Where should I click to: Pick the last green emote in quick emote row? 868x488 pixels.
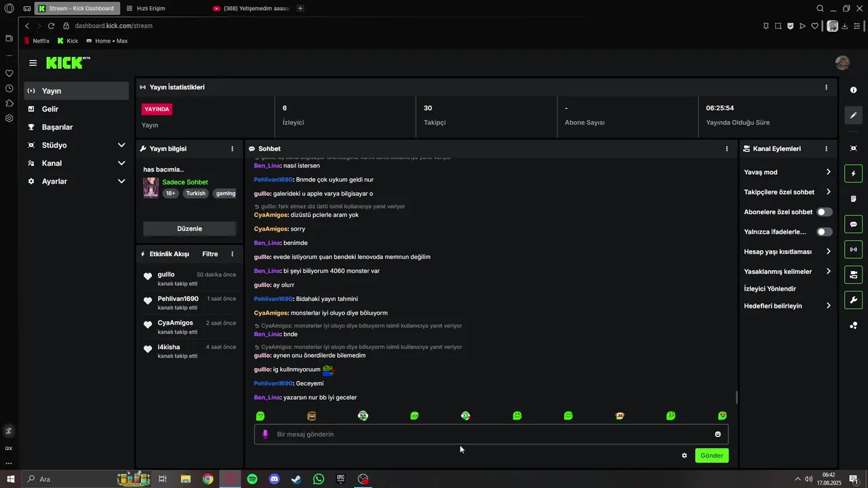point(723,416)
